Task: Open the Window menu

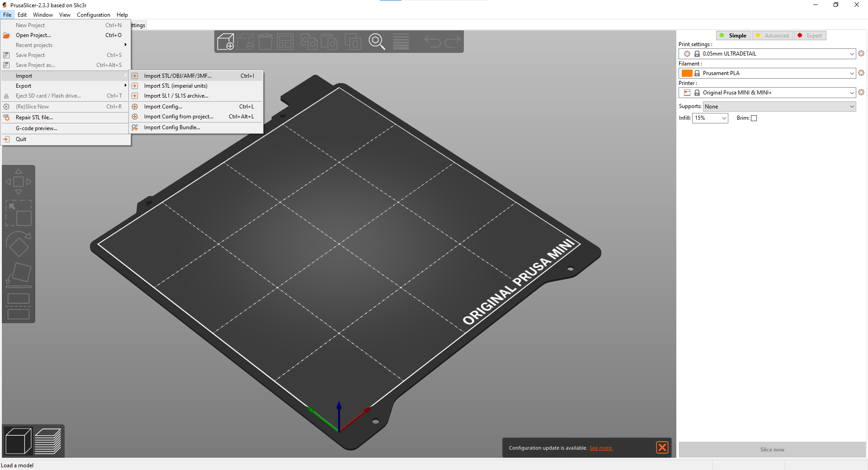Action: [43, 15]
